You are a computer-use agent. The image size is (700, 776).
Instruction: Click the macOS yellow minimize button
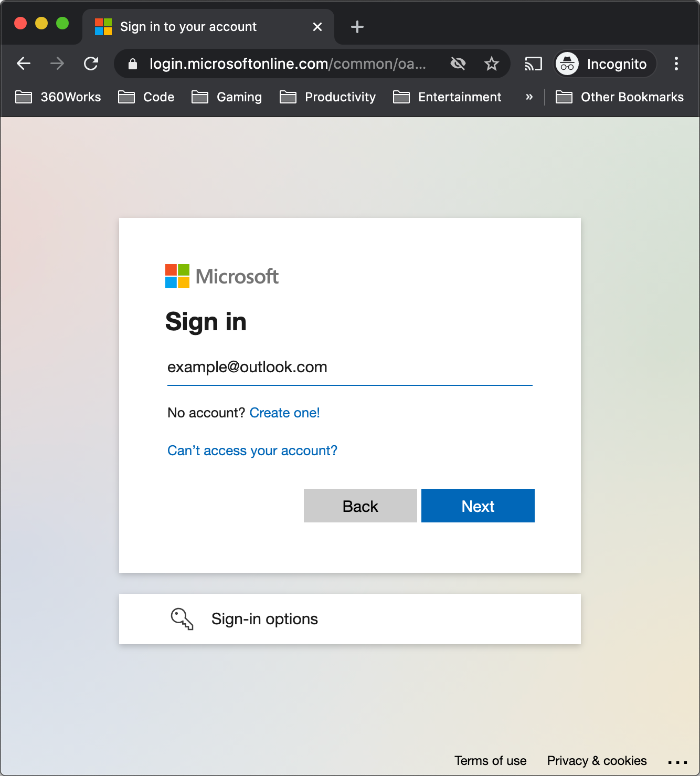(41, 23)
